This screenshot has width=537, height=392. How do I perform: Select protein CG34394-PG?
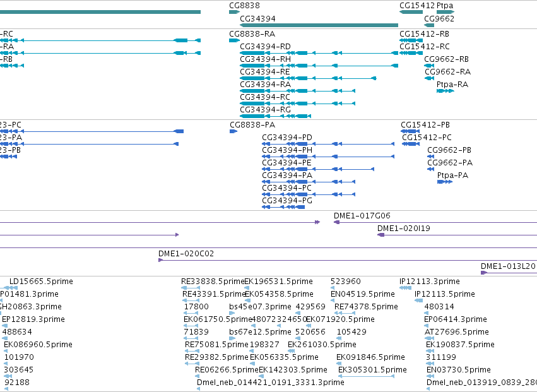click(287, 201)
